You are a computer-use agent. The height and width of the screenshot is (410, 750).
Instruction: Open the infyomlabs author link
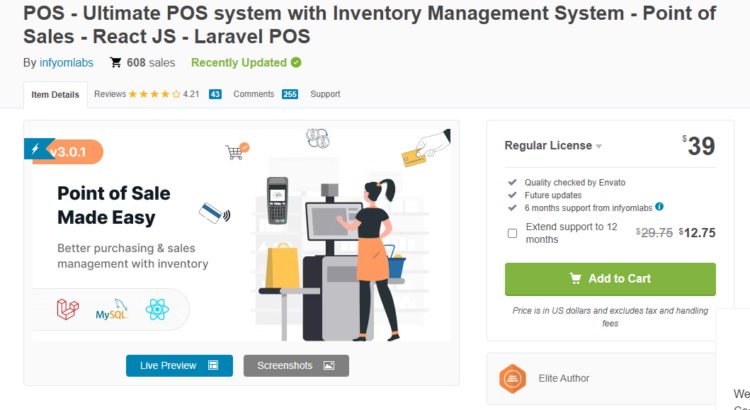66,63
